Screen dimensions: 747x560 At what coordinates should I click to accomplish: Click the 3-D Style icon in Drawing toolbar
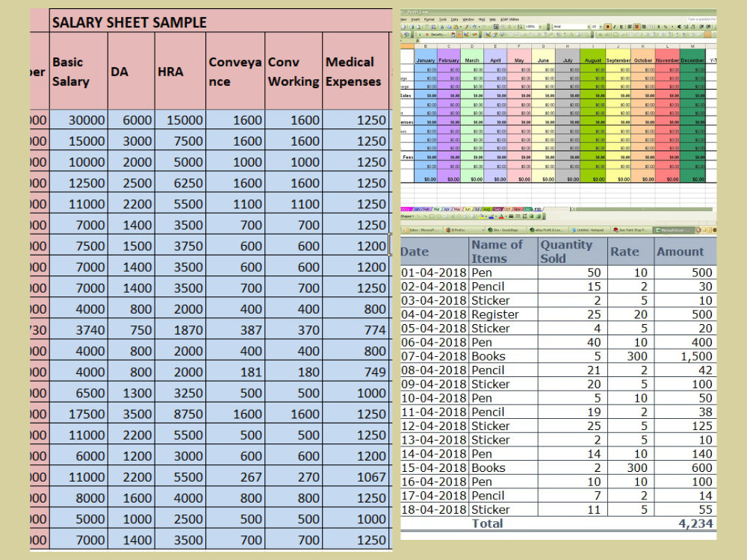pyautogui.click(x=539, y=217)
